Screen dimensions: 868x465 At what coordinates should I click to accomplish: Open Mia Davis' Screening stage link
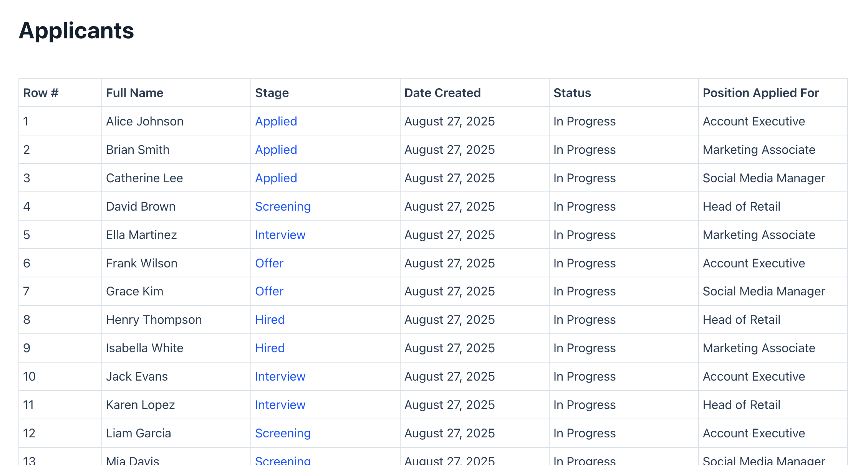tap(283, 460)
